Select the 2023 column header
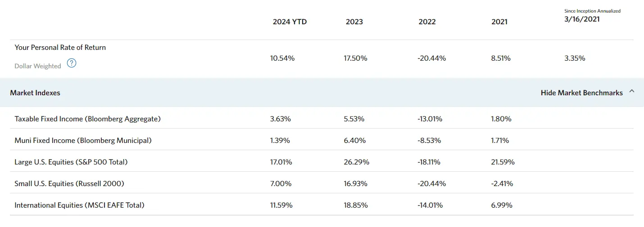This screenshot has width=644, height=227. click(x=354, y=22)
